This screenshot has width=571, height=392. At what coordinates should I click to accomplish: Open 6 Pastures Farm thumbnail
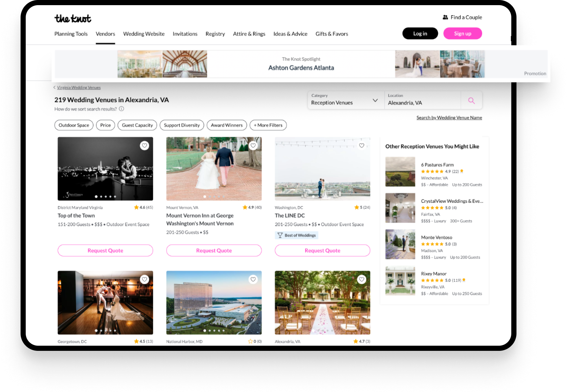[x=400, y=172]
